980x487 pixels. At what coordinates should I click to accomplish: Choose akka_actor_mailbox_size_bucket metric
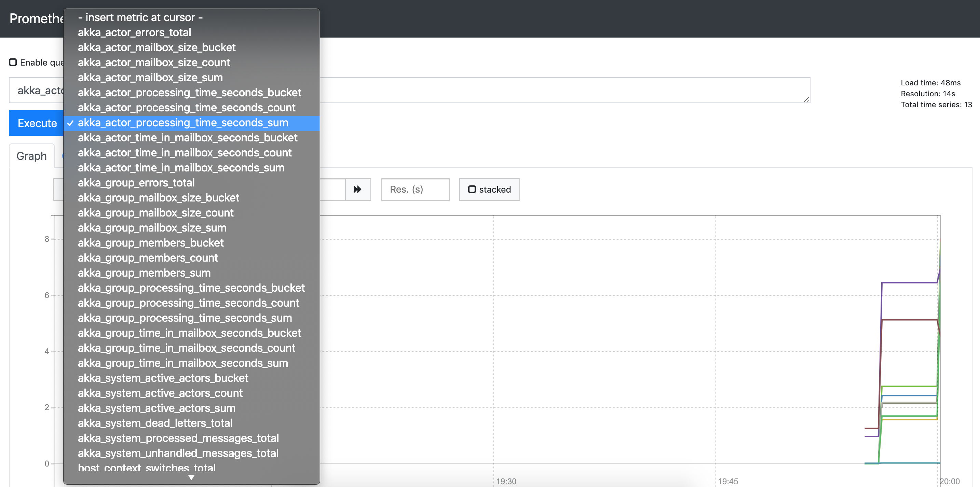pos(157,47)
